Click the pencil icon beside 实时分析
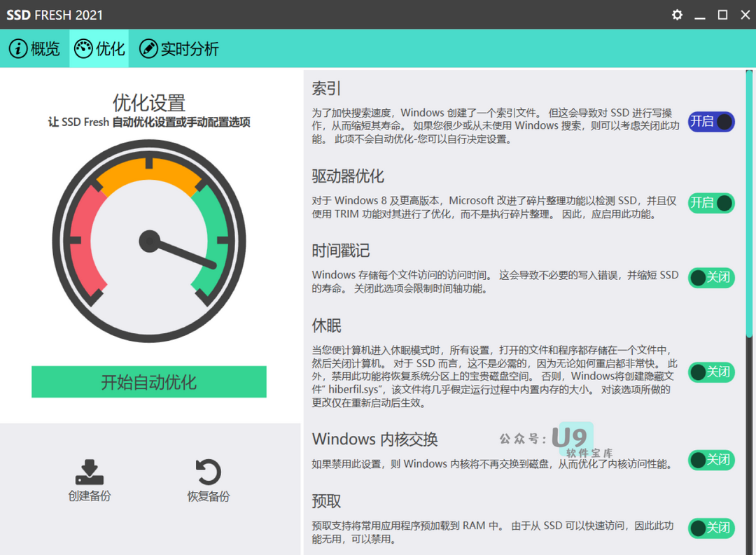 (148, 49)
